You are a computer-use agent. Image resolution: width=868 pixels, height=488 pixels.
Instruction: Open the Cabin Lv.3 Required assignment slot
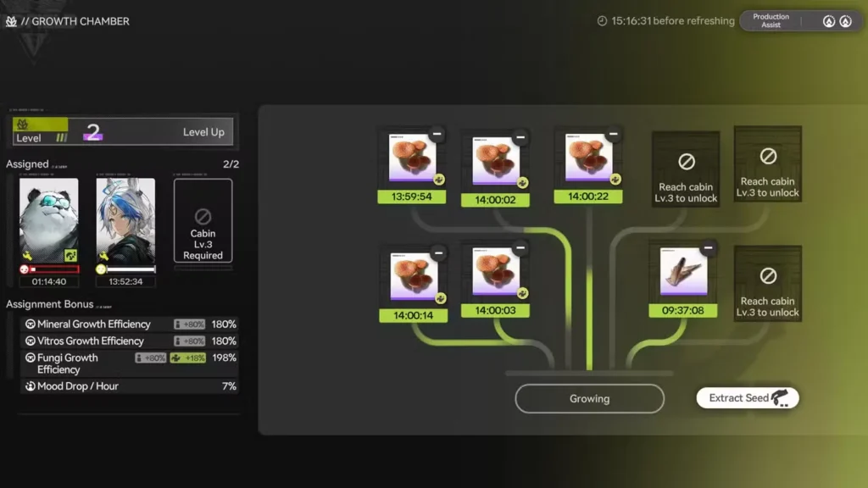tap(203, 222)
